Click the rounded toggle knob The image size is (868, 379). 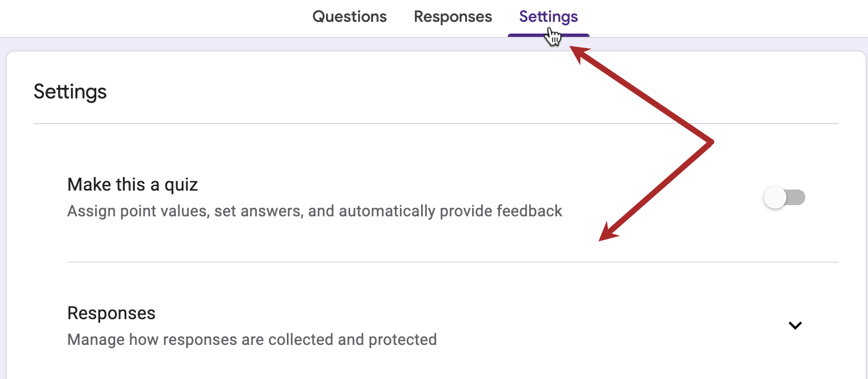click(775, 197)
